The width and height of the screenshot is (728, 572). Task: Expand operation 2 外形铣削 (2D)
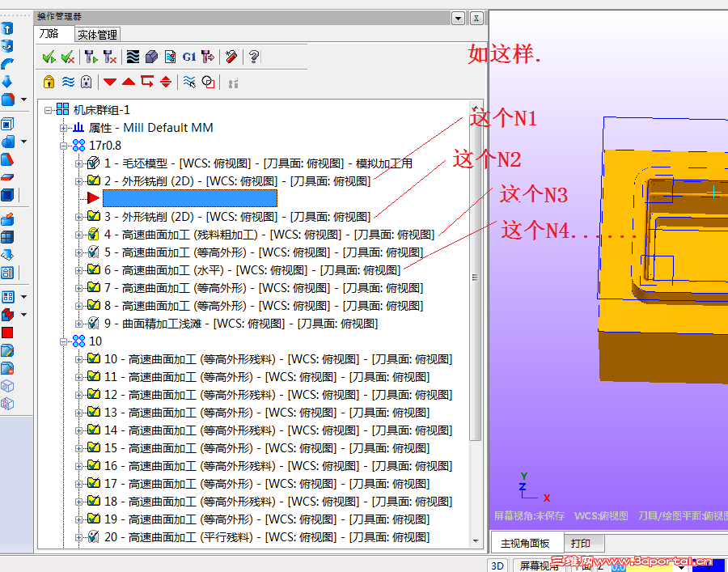tap(79, 181)
